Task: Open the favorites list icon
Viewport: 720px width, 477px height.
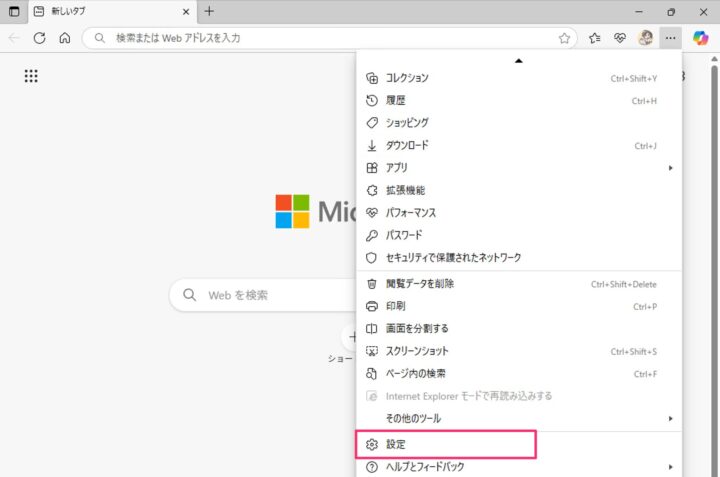Action: (595, 38)
